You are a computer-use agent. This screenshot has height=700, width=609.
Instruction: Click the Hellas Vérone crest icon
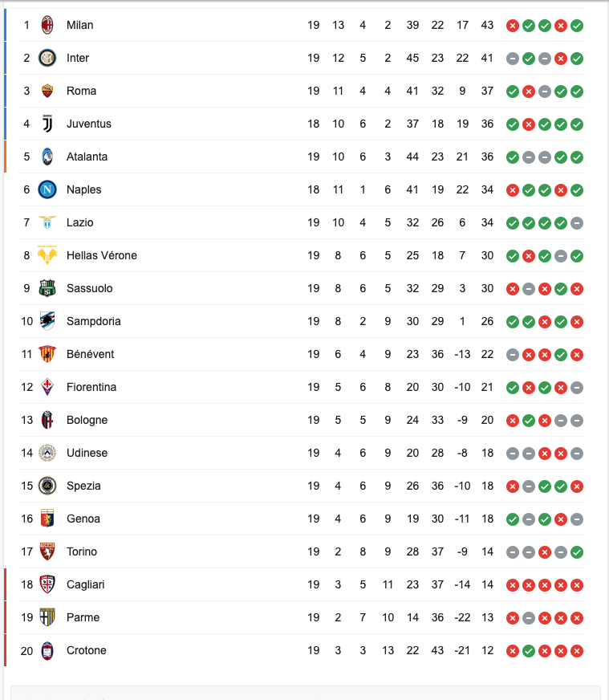pos(48,255)
